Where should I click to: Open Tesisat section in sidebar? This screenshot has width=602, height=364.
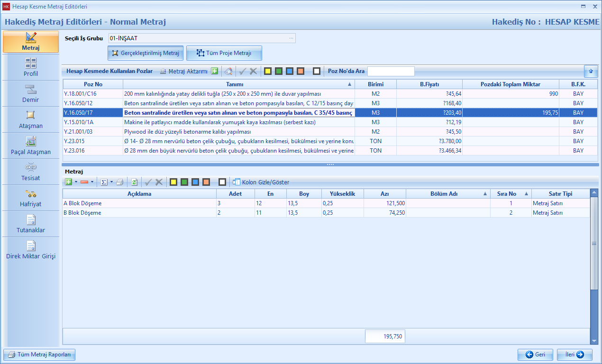[x=31, y=172]
